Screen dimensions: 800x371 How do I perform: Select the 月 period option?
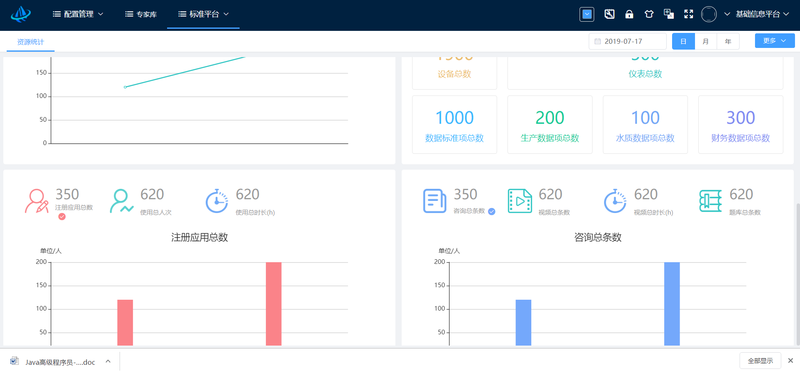[706, 41]
